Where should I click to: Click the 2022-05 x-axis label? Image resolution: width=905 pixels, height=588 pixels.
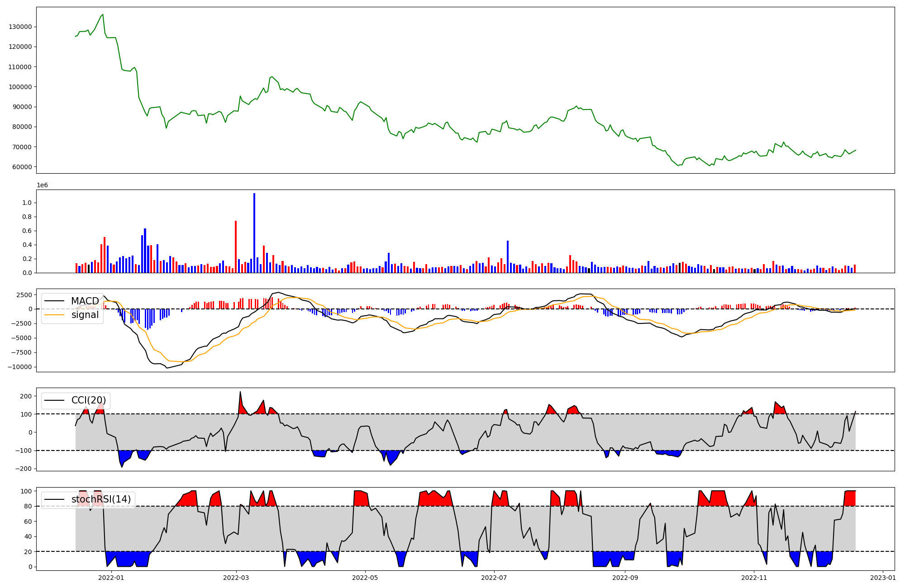point(365,578)
